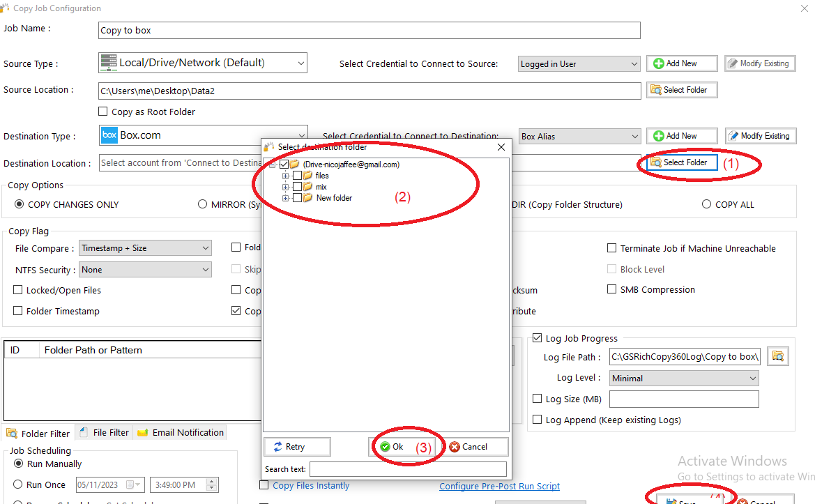Open Configure Pre-Post Run Script link

[499, 486]
